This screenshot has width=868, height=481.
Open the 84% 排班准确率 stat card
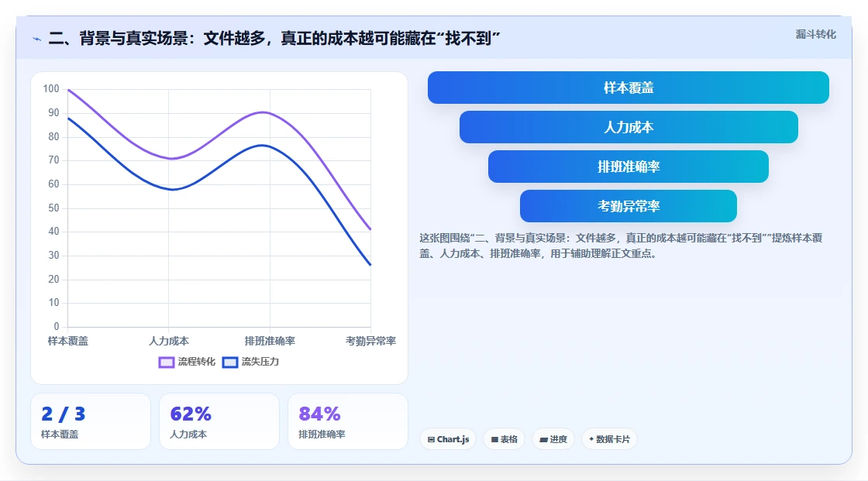(348, 421)
